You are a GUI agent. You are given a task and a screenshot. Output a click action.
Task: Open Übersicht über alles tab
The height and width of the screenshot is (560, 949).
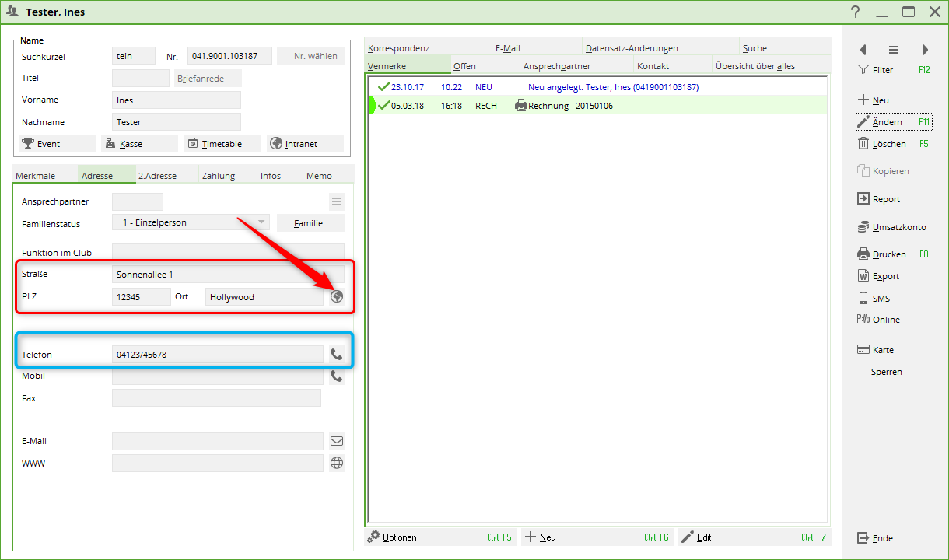click(771, 65)
